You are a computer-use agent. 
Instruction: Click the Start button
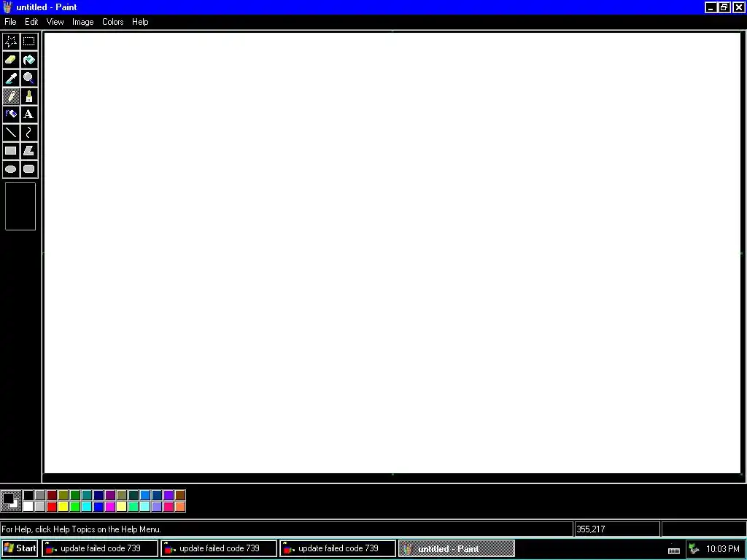[x=20, y=548]
